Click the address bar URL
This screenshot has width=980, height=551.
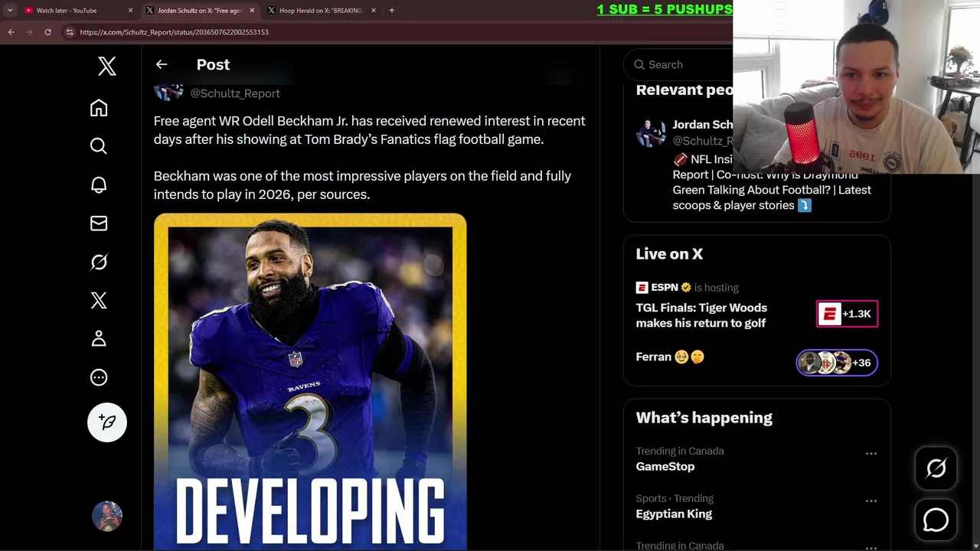[x=174, y=32]
